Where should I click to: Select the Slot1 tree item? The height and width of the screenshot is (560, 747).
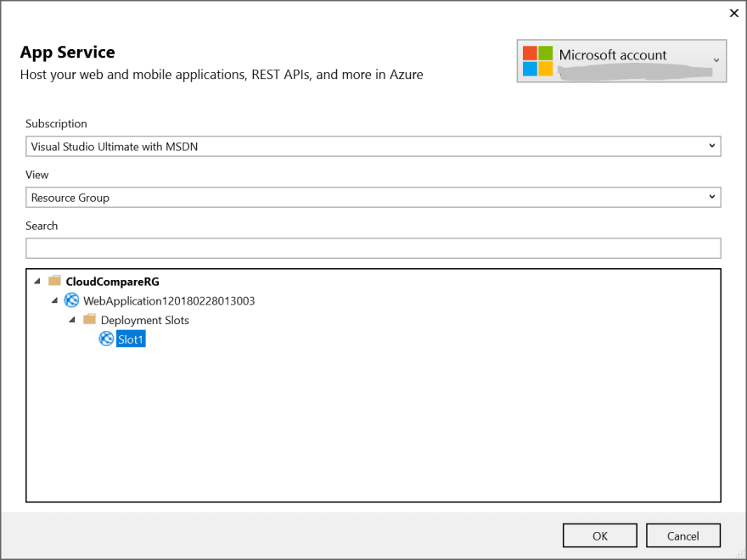point(131,339)
